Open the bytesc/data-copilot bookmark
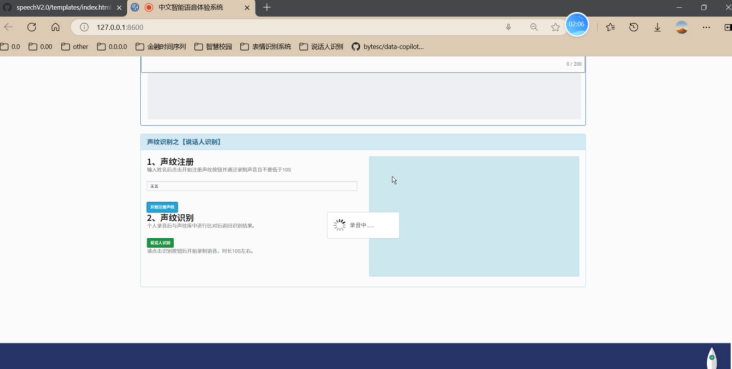The image size is (732, 369). point(387,46)
